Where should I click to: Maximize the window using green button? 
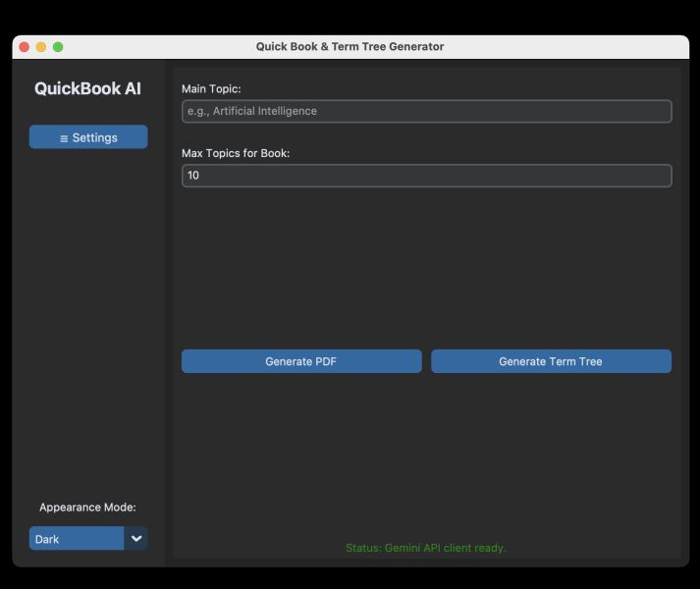pos(58,47)
